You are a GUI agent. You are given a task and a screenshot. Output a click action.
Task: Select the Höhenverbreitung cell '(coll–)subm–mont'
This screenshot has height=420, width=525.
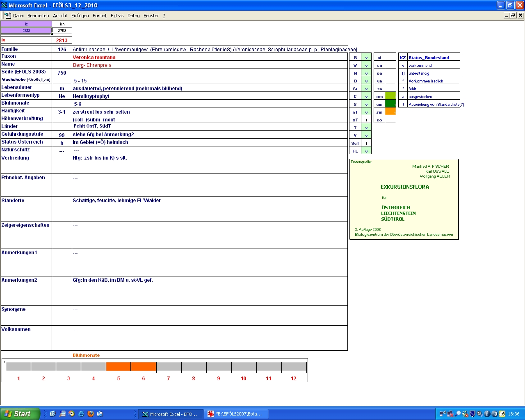[x=210, y=119]
